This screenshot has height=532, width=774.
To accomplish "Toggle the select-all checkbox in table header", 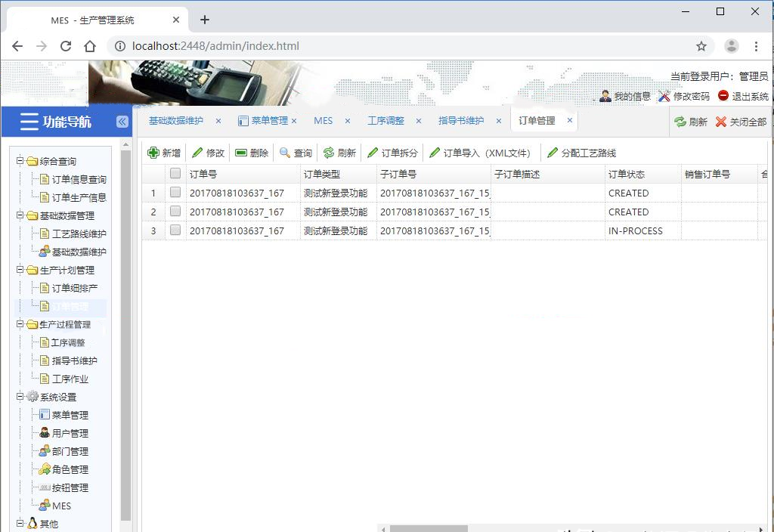I will [175, 173].
